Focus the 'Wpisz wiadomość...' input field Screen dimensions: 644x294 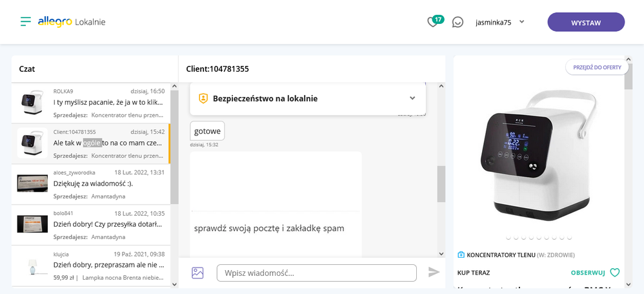click(x=317, y=273)
